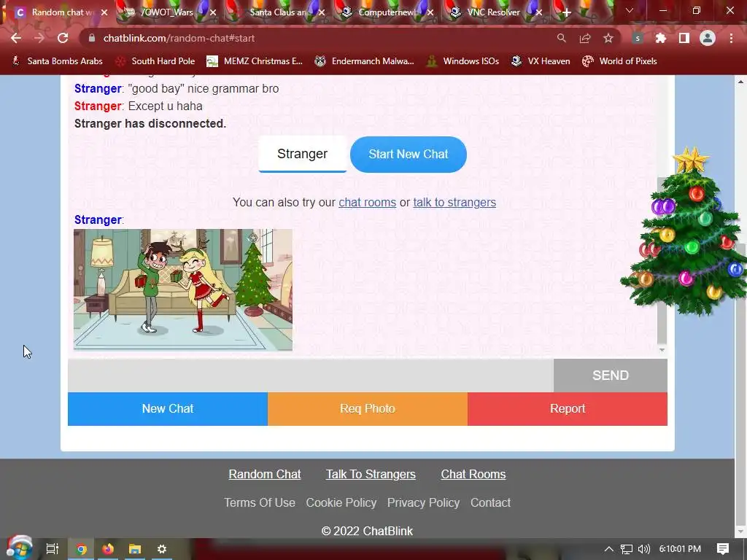
Task: Click the message input field
Action: tap(311, 376)
